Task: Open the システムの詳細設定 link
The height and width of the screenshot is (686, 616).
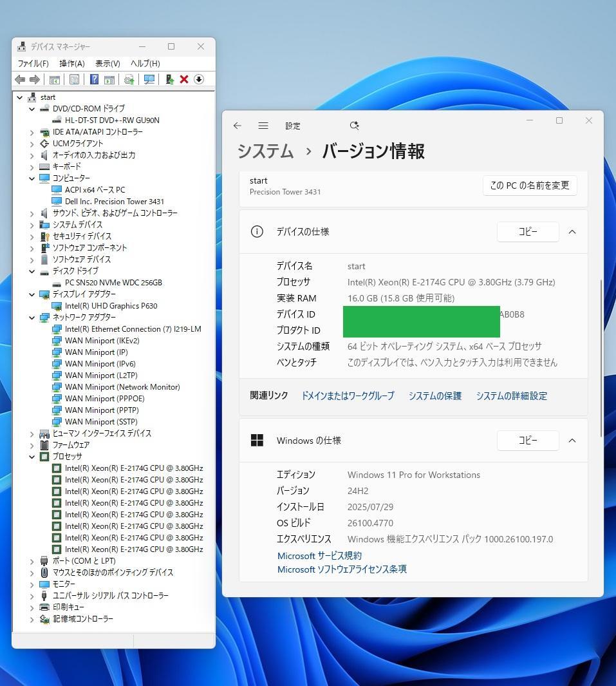Action: tap(512, 395)
